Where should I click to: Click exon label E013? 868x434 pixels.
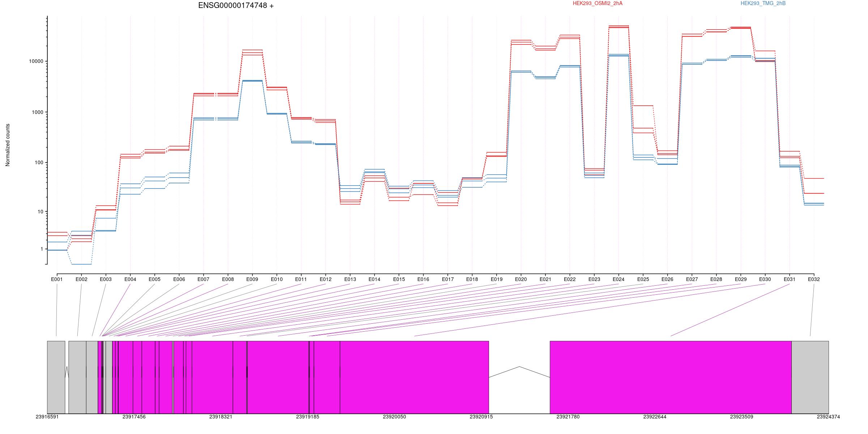[x=350, y=279]
